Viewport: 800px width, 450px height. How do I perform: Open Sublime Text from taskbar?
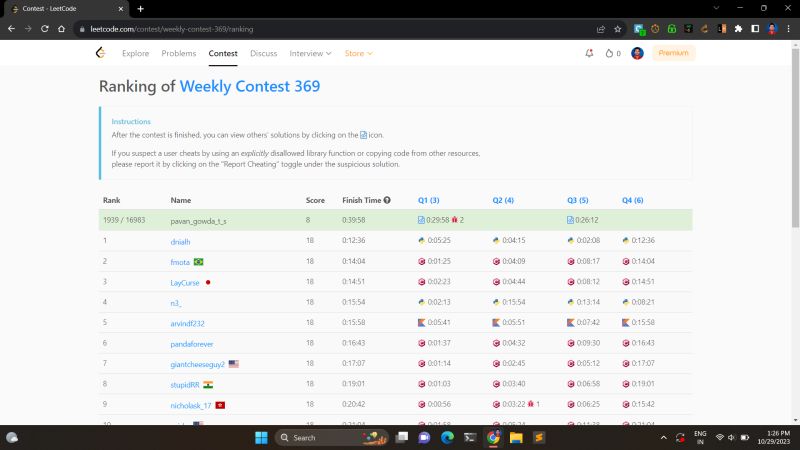click(x=539, y=437)
